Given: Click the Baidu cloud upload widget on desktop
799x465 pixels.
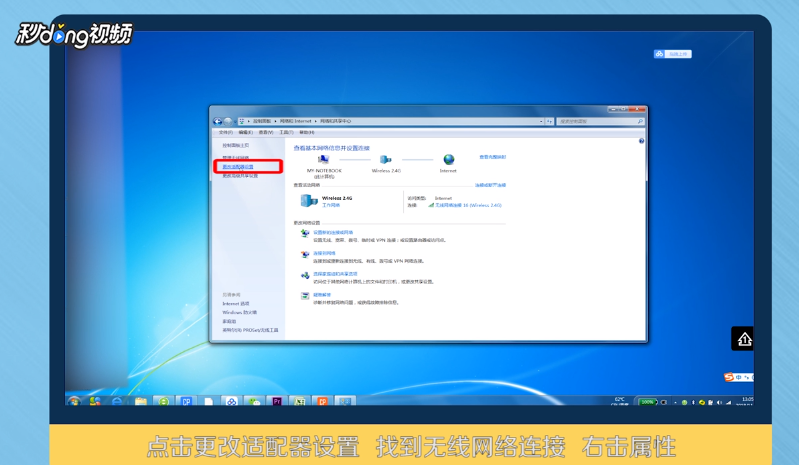Looking at the screenshot, I should (673, 54).
